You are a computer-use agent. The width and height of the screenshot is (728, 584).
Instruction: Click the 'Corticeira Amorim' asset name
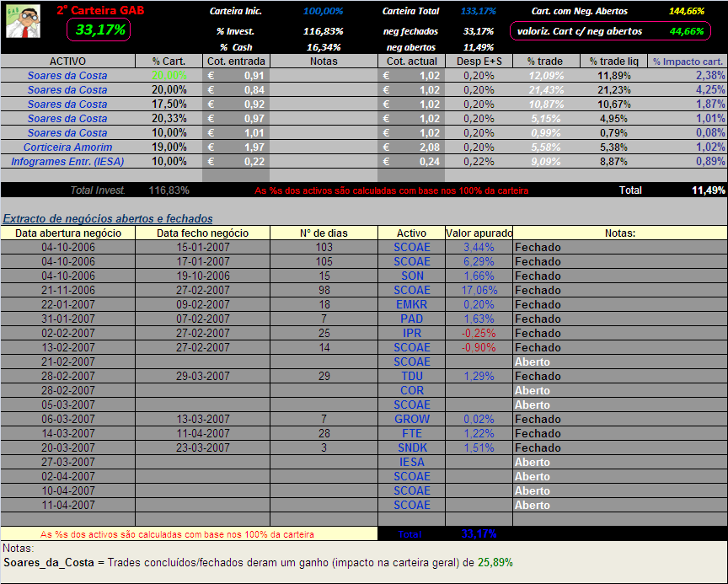pos(67,147)
